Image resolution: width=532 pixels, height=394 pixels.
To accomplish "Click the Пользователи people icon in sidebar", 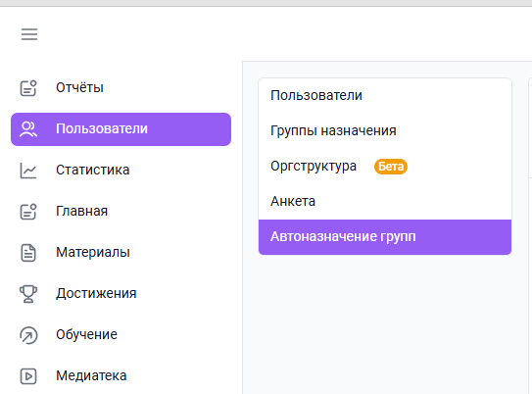I will 28,129.
